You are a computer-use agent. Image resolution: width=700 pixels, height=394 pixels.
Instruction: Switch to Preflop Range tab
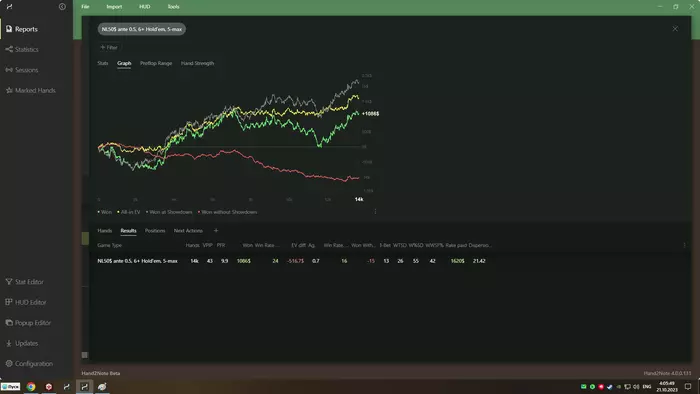[156, 63]
